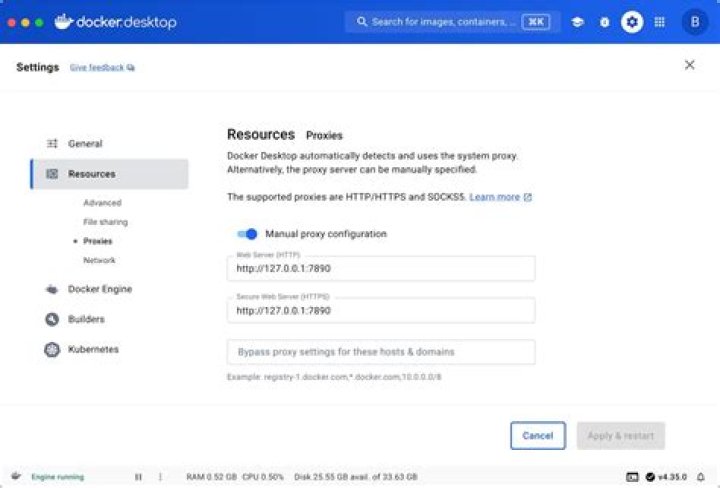Select Proxies under Resources

click(97, 241)
